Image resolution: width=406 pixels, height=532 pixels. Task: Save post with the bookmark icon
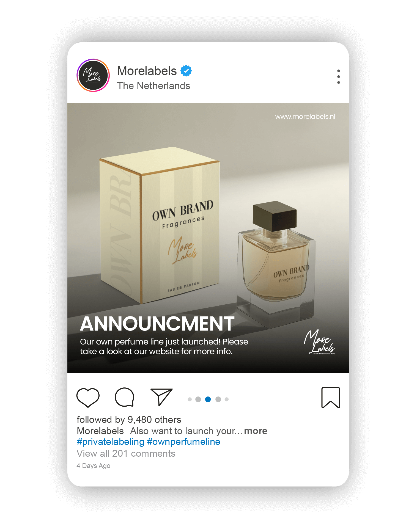coord(331,398)
